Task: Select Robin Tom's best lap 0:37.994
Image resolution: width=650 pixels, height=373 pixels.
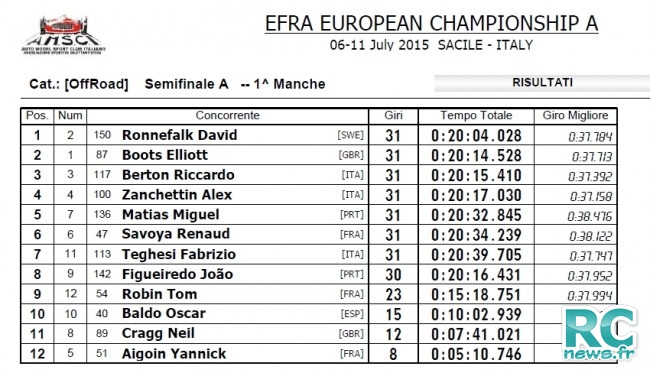Action: coord(589,295)
